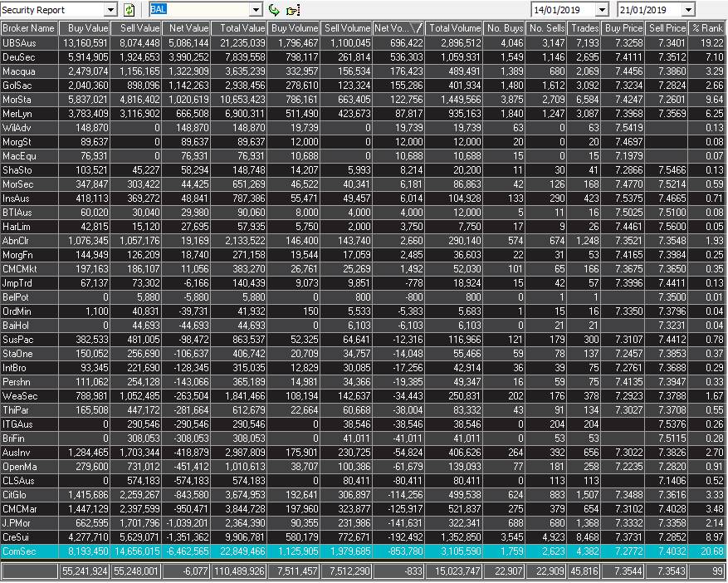Select the AusInv broker name
This screenshot has height=583, width=728.
click(17, 453)
